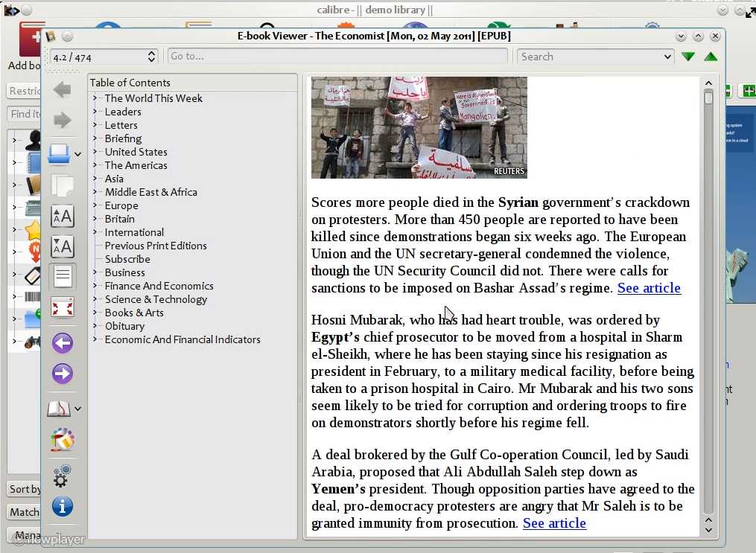Select International in table of contents
The height and width of the screenshot is (553, 756).
(x=134, y=233)
